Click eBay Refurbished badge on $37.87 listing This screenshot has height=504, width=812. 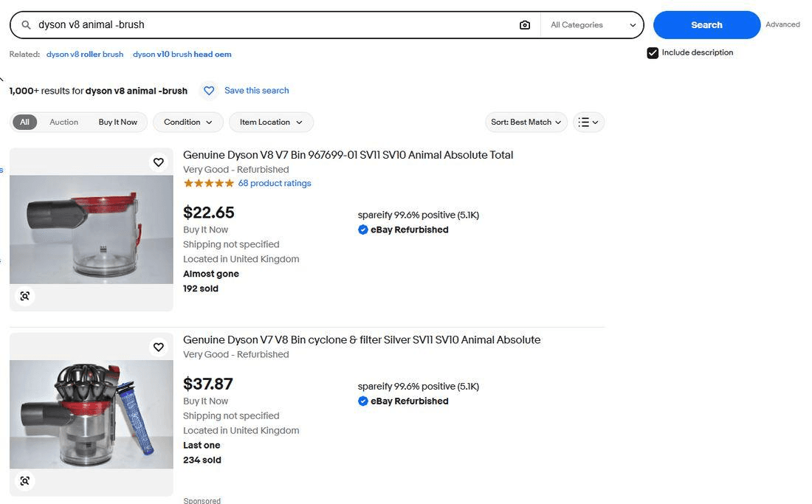(x=403, y=401)
